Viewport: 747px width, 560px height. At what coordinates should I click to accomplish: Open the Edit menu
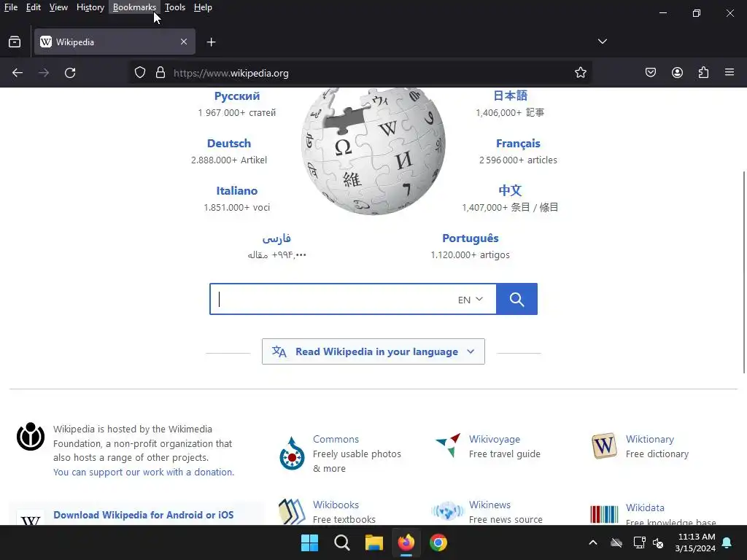(34, 7)
